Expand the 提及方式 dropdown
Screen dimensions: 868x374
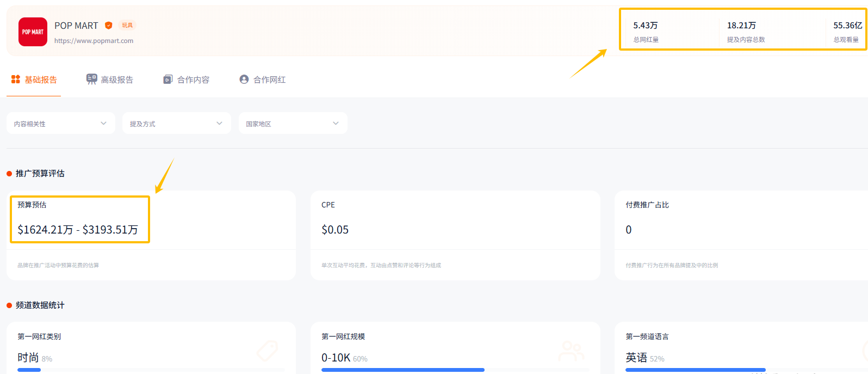point(177,124)
